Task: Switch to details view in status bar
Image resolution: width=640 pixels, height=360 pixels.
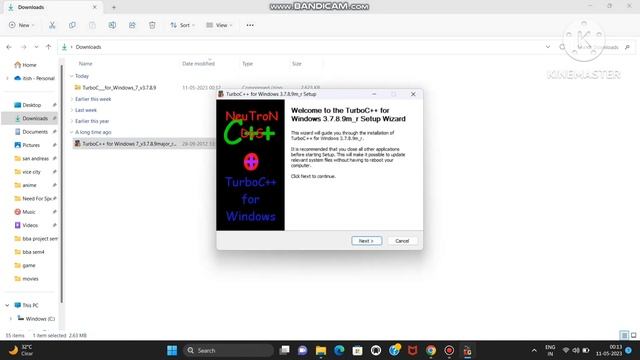Action: click(x=624, y=335)
